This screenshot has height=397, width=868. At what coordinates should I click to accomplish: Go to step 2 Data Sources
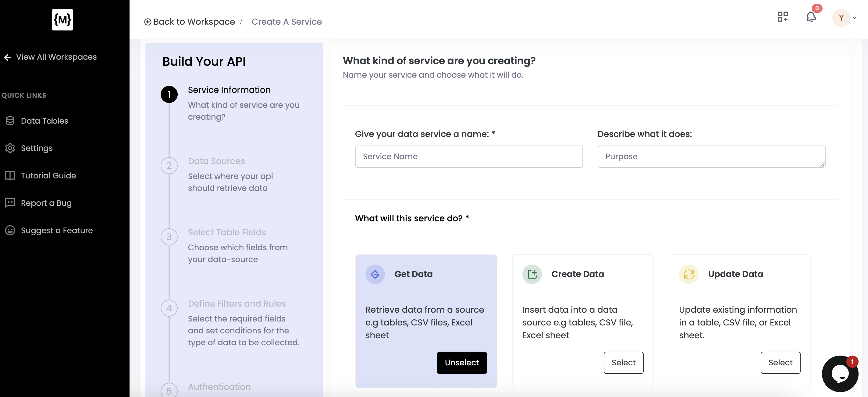coord(216,161)
